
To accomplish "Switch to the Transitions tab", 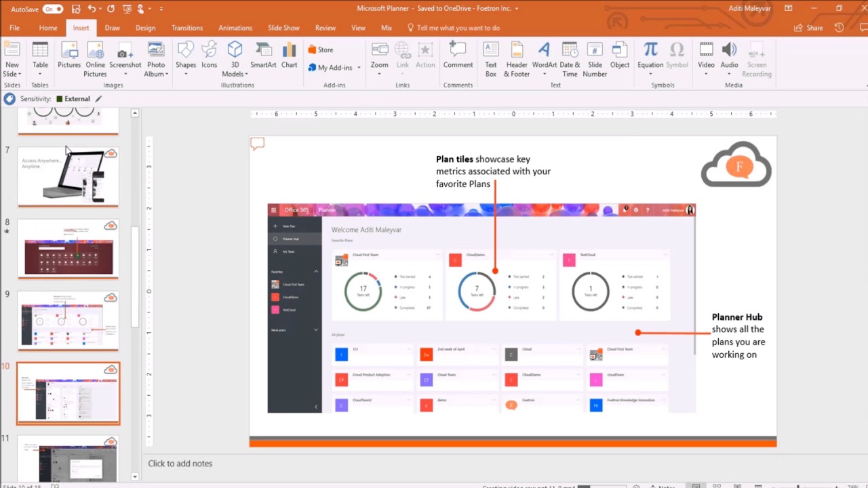I will point(187,28).
